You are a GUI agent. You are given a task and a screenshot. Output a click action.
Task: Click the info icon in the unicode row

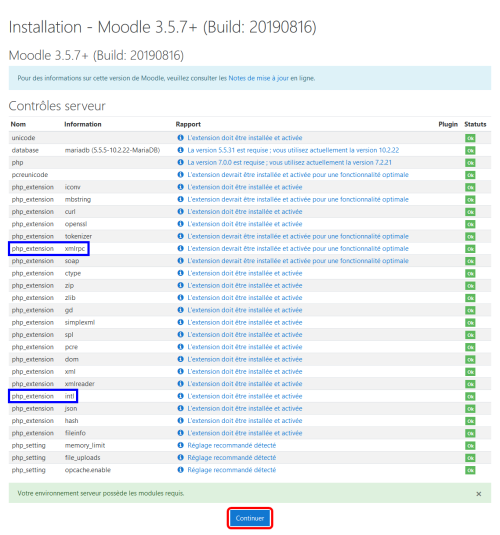click(181, 138)
